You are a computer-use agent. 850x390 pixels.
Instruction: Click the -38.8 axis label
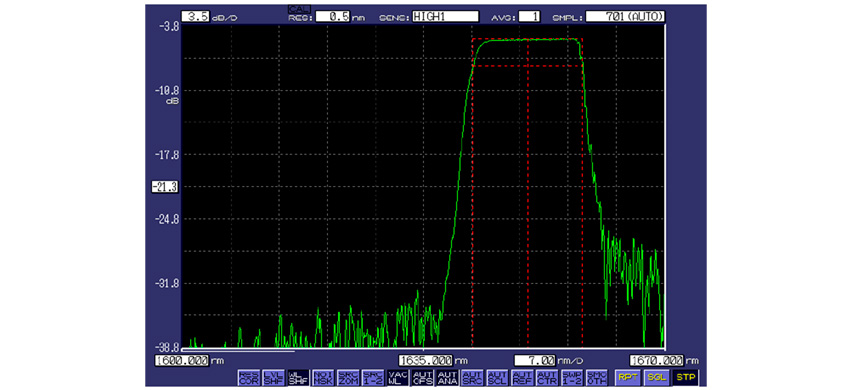click(166, 347)
